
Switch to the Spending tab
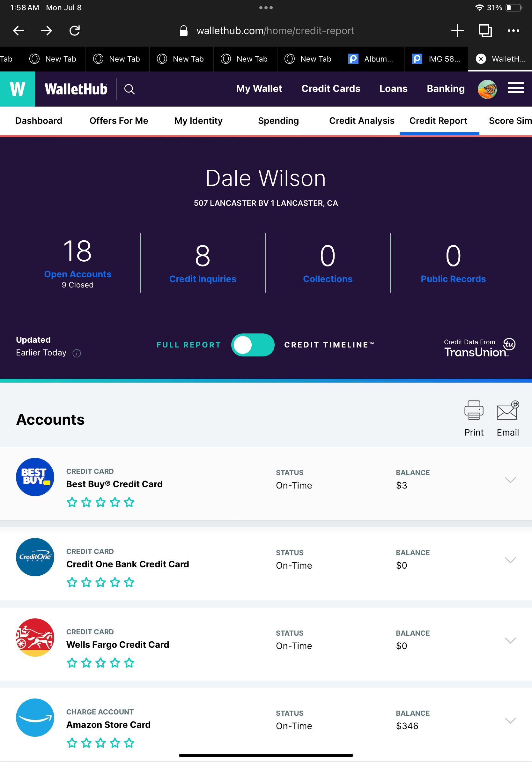278,121
